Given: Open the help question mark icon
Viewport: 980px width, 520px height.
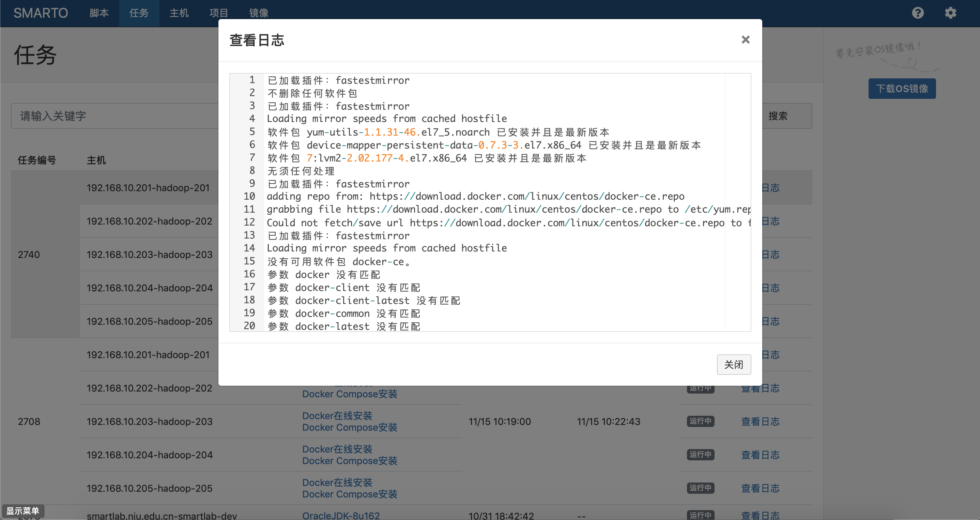Looking at the screenshot, I should (918, 13).
